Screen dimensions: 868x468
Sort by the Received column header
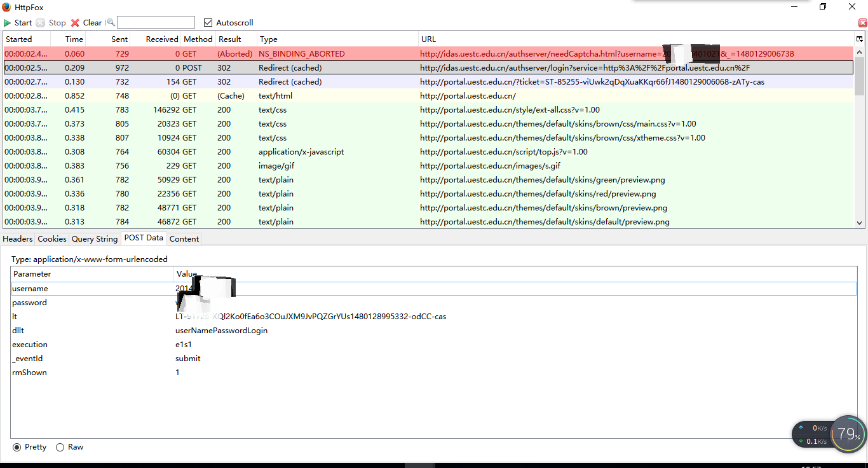pyautogui.click(x=156, y=39)
